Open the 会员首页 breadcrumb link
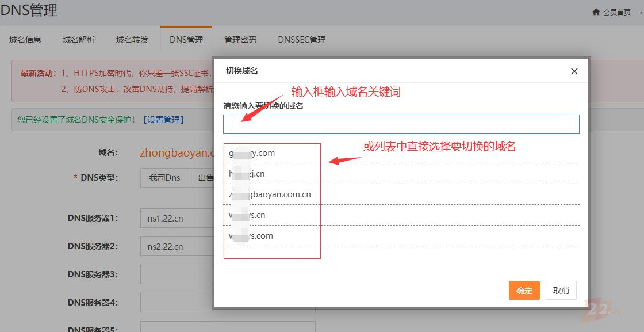This screenshot has width=644, height=332. pyautogui.click(x=616, y=12)
